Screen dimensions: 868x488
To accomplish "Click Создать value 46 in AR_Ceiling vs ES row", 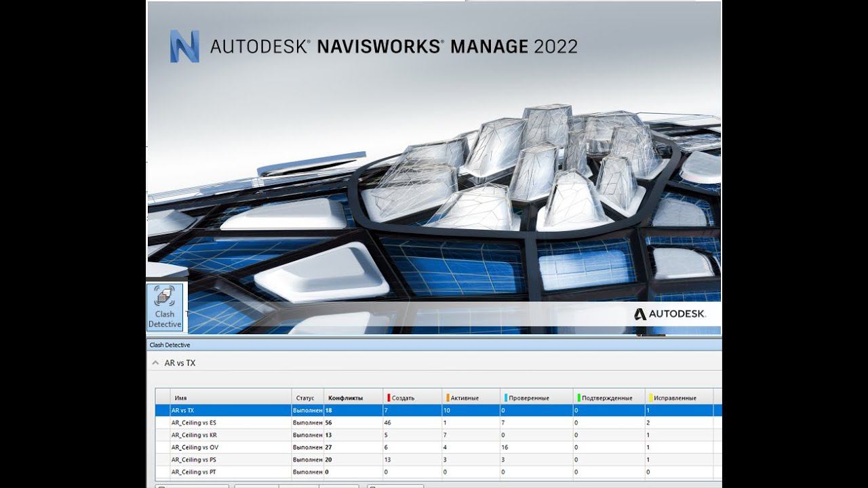I will pyautogui.click(x=388, y=422).
